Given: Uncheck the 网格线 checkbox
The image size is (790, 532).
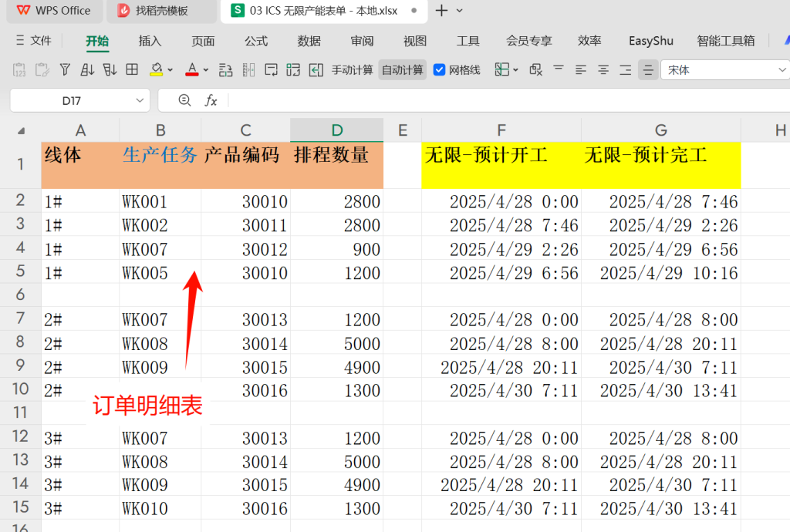Looking at the screenshot, I should coord(439,70).
